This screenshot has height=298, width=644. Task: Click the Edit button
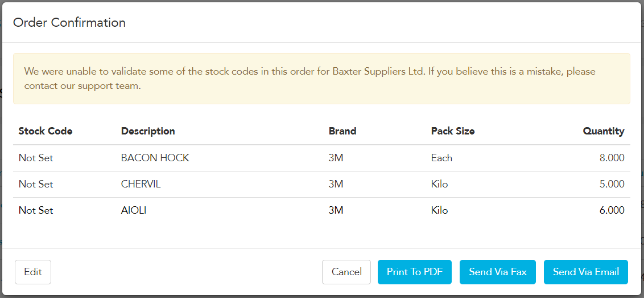(33, 272)
